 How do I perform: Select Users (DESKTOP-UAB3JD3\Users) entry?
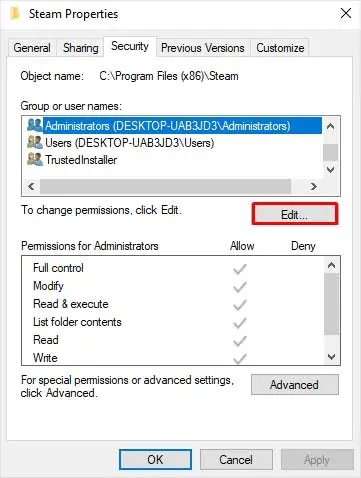129,143
